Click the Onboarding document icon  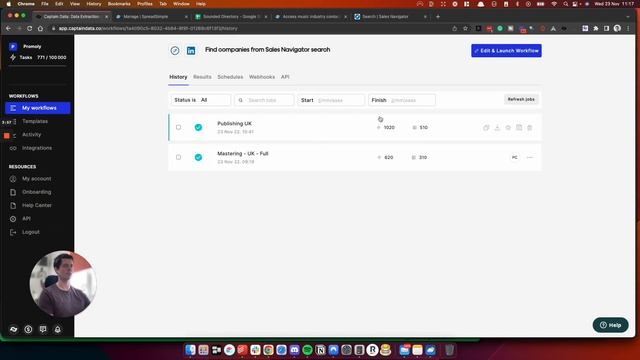13,192
